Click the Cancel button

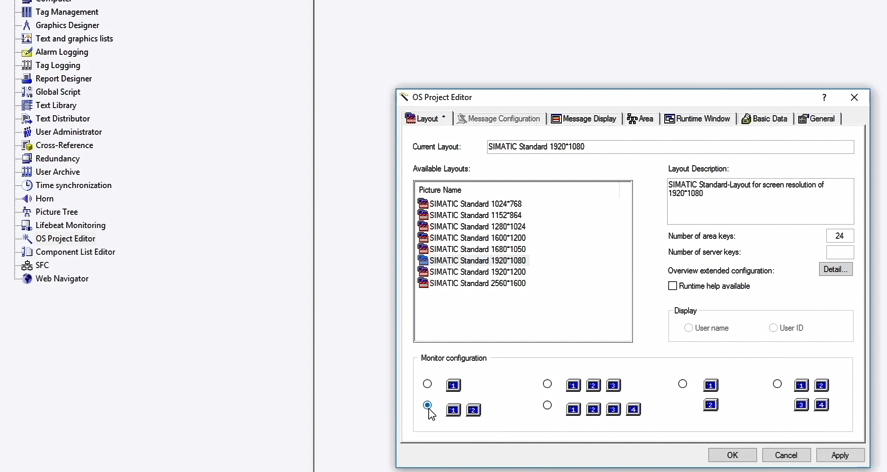point(786,455)
